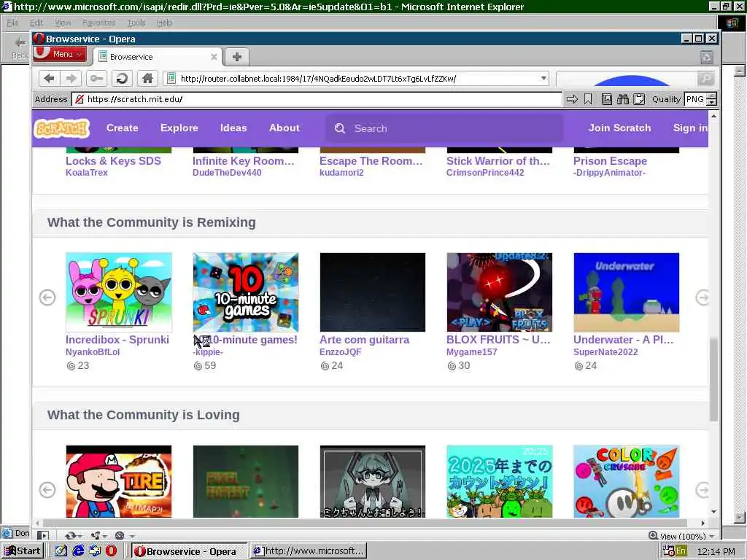
Task: Click the previous arrow in the Loving carousel
Action: pyautogui.click(x=47, y=490)
